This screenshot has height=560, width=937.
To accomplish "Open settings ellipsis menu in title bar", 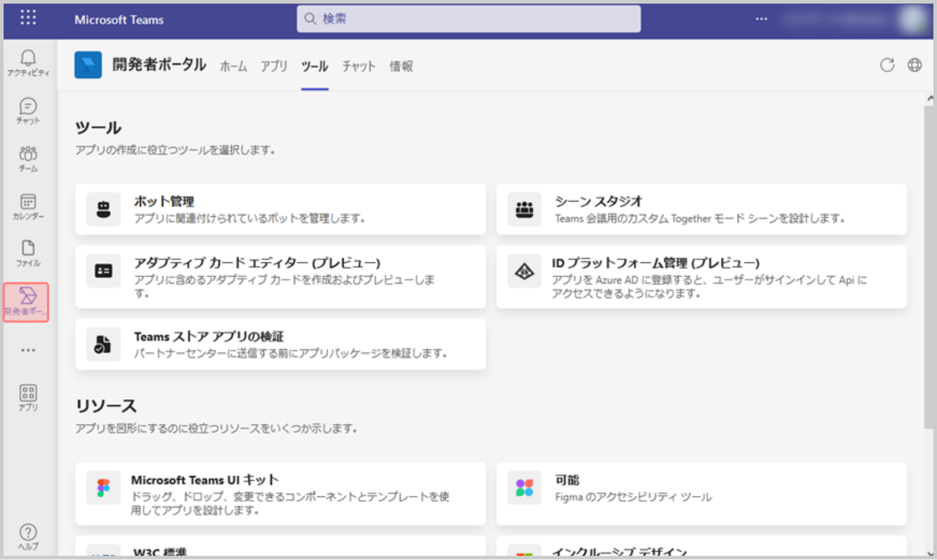I will (x=761, y=19).
